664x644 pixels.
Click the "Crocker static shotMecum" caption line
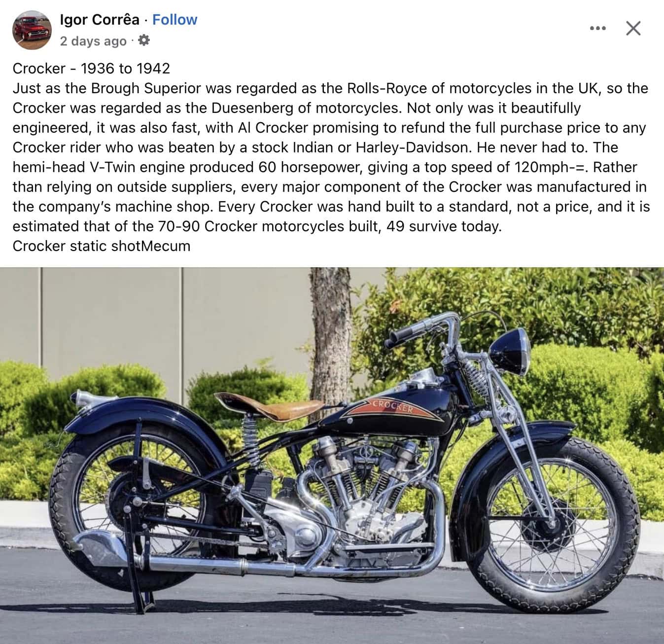(102, 246)
